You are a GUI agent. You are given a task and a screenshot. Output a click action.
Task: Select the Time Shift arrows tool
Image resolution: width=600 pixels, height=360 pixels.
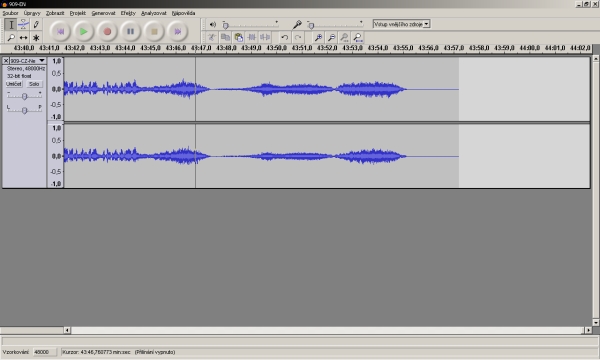pos(23,37)
